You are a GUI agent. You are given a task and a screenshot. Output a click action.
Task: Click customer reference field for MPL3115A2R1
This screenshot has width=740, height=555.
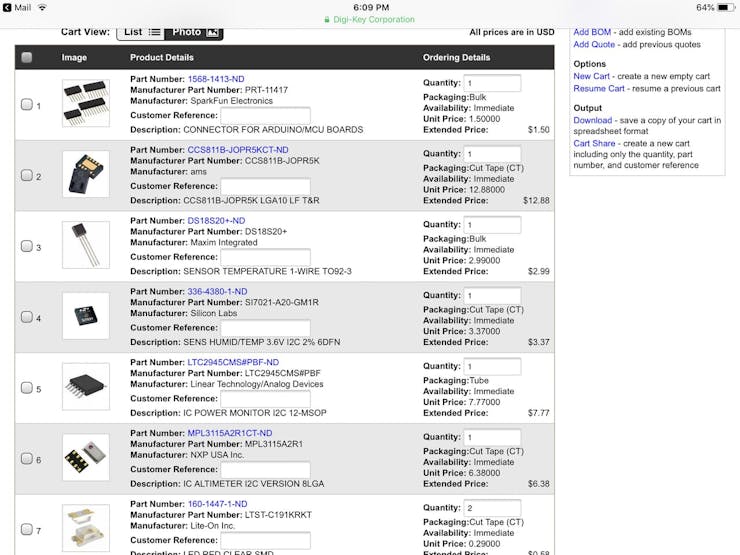(266, 470)
